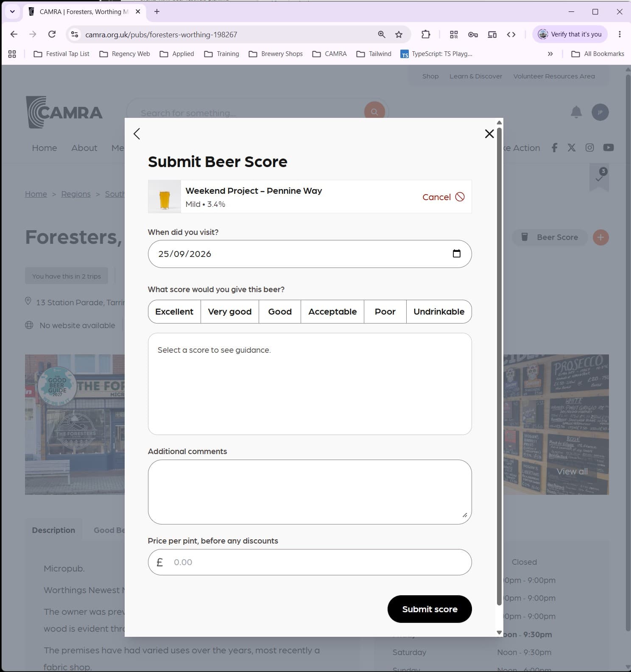Cancel the Weekend Project beer selection
Screen dimensions: 631x672
(x=443, y=197)
